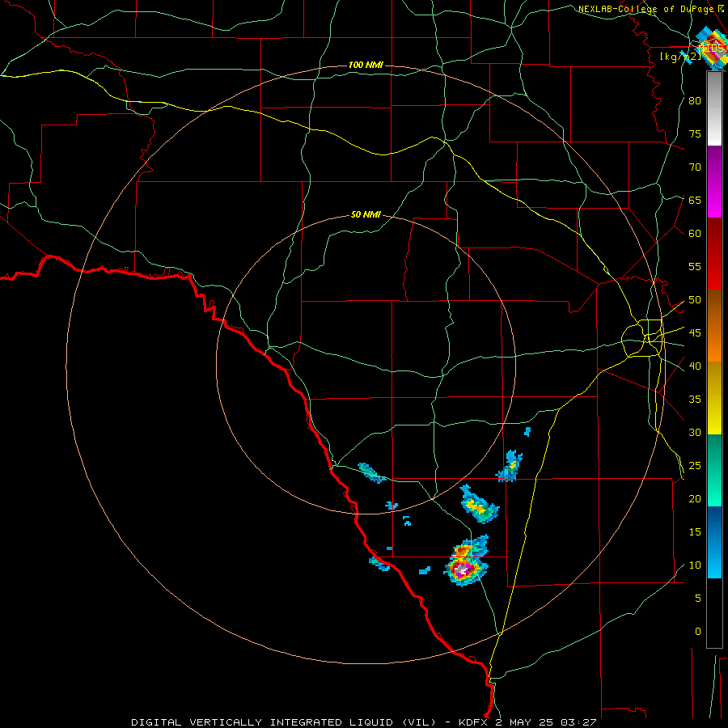Click the yellow highway interchange loop at the east edge
This screenshot has height=728, width=728.
click(x=643, y=338)
